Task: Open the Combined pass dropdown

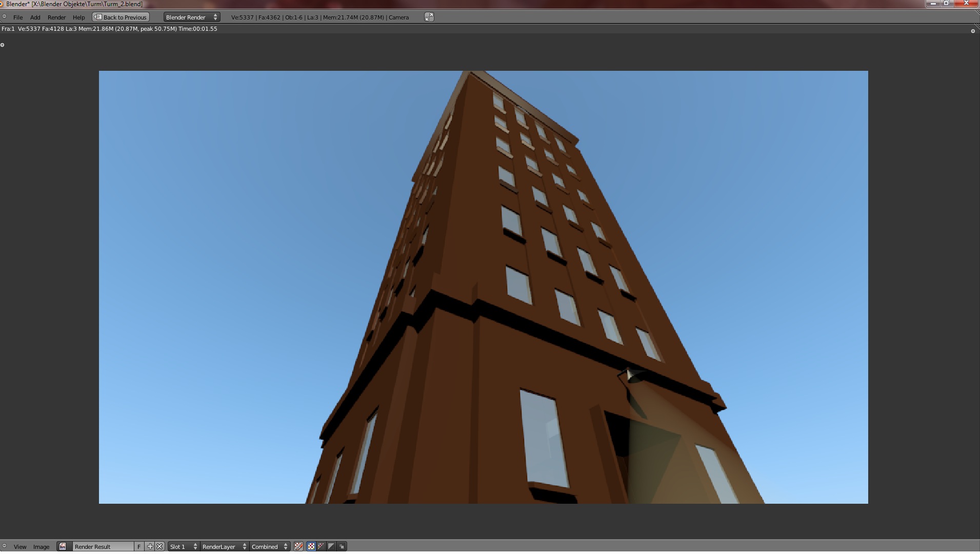Action: (270, 547)
